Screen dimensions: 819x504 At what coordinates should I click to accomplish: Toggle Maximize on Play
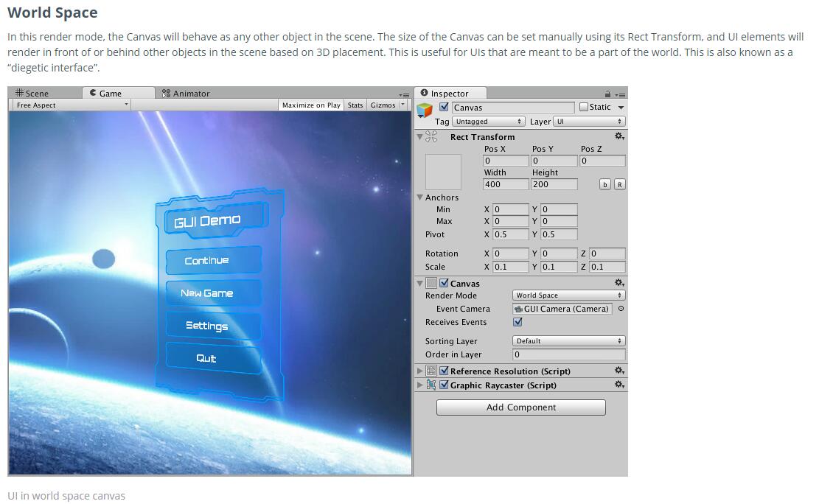pyautogui.click(x=311, y=105)
